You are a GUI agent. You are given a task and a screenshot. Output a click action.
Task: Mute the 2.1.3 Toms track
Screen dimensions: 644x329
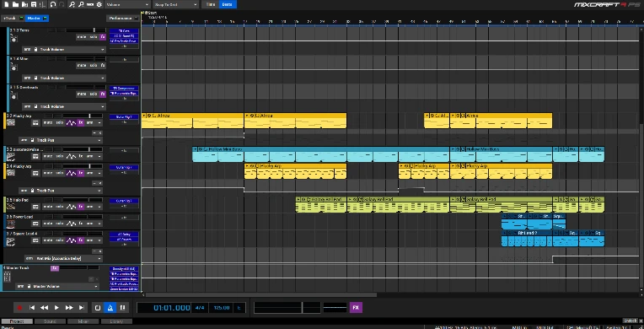tap(81, 36)
